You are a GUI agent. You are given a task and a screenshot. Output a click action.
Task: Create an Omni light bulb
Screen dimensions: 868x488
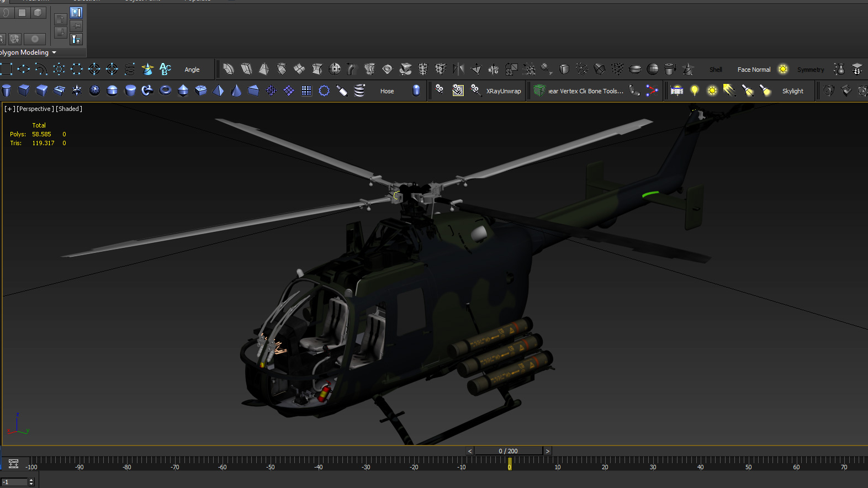695,91
